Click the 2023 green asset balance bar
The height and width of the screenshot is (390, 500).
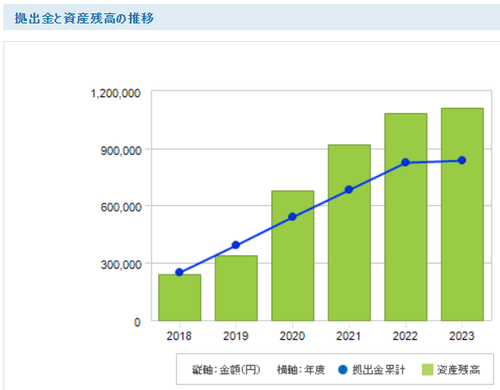pos(462,214)
